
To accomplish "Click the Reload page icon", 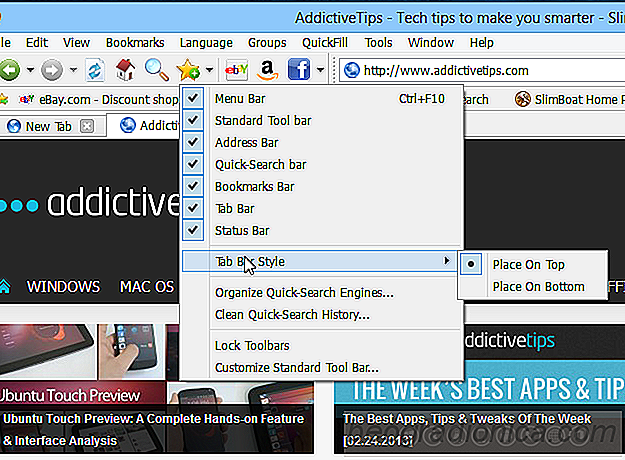I will (95, 70).
